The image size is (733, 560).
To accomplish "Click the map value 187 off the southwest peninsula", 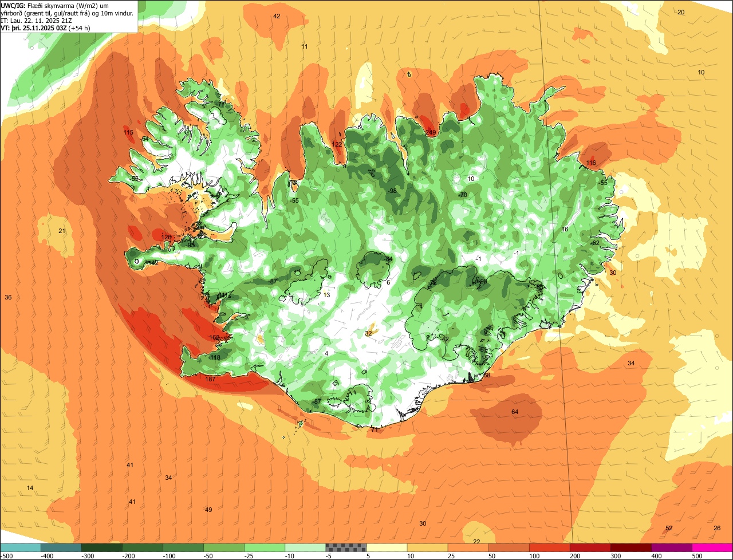I will pyautogui.click(x=210, y=379).
